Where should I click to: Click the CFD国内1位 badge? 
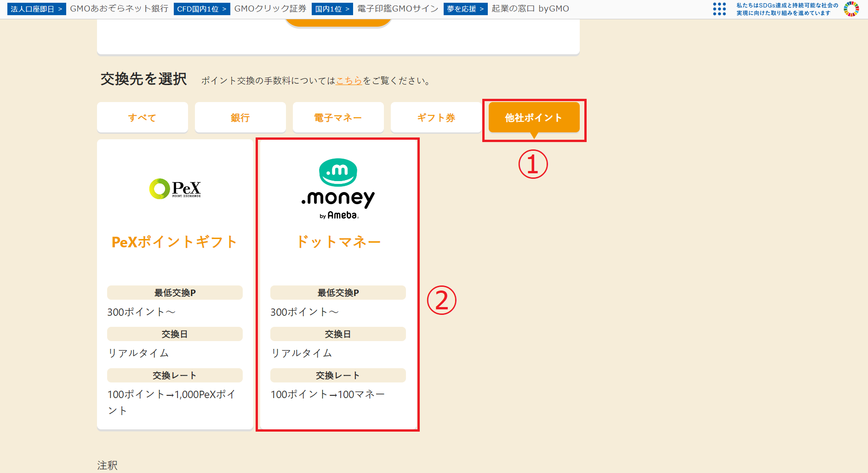[x=201, y=8]
